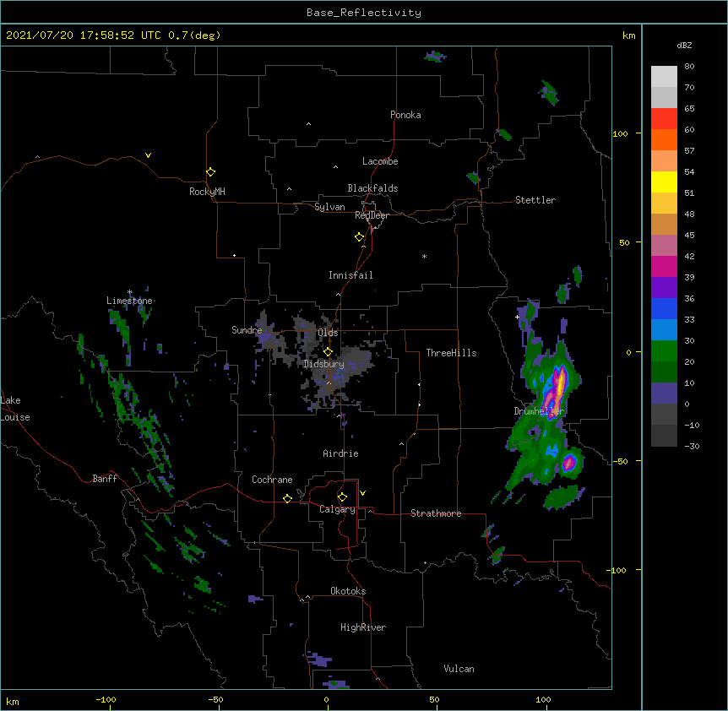Click the -30 value on dBZ scale
Viewport: 728px width, 711px height.
click(692, 446)
